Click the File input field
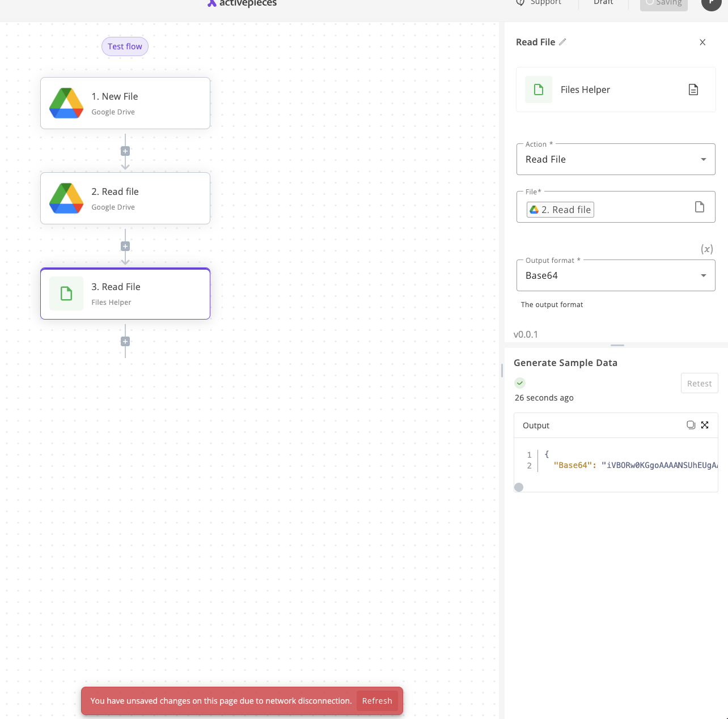This screenshot has height=719, width=728. pos(616,207)
